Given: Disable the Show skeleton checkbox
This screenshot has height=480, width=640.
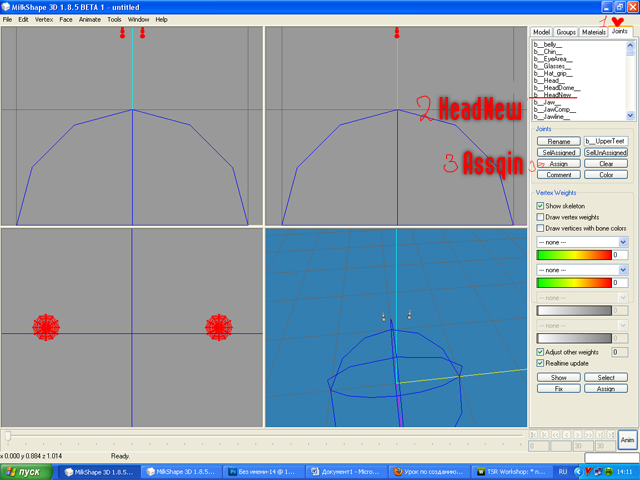Looking at the screenshot, I should pos(540,206).
